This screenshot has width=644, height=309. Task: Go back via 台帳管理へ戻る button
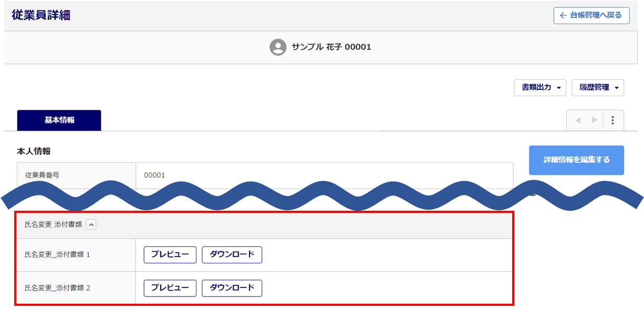(591, 16)
